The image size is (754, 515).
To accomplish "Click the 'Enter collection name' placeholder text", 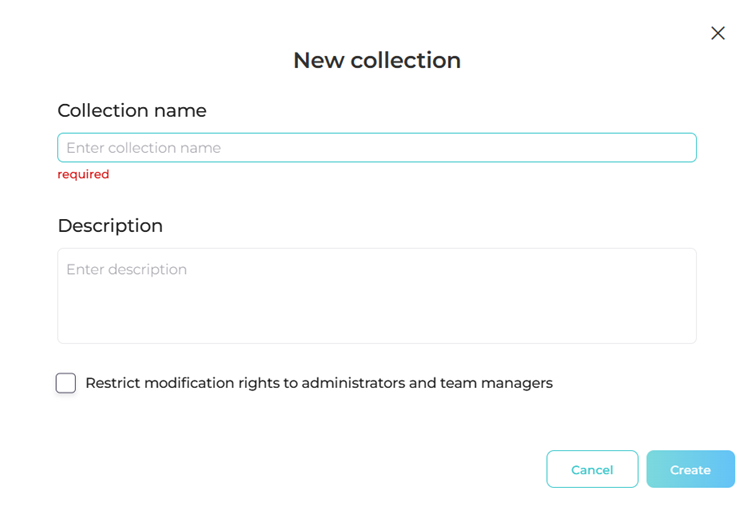I will pyautogui.click(x=144, y=148).
